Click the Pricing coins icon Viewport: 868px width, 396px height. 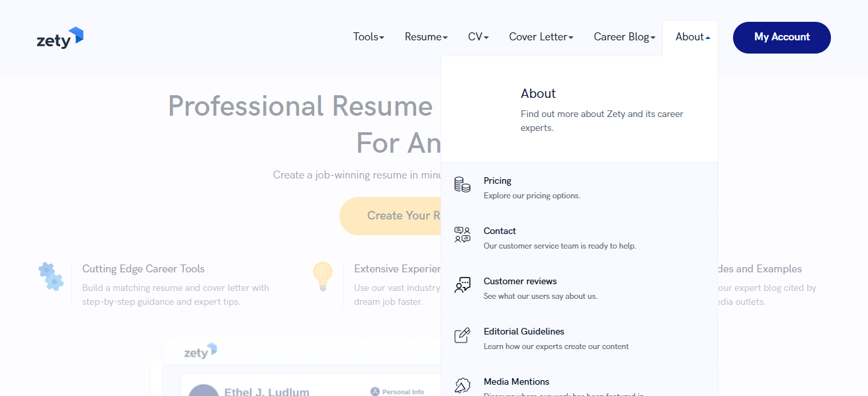pyautogui.click(x=462, y=184)
